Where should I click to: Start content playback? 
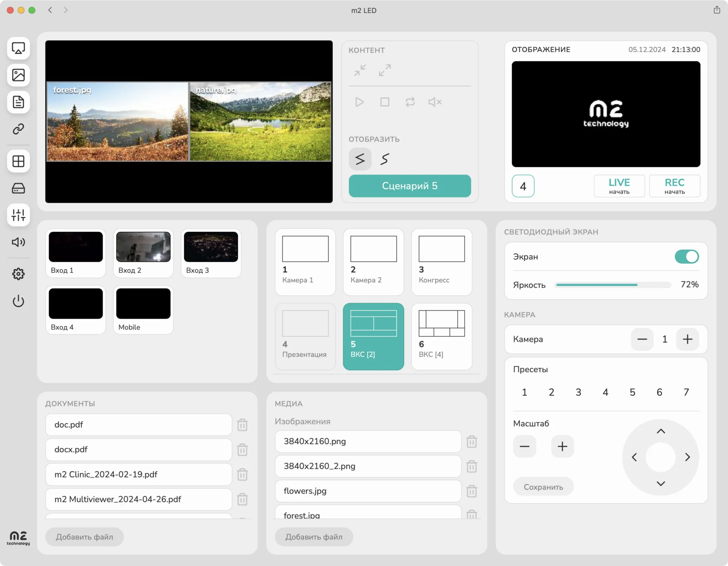coord(360,102)
